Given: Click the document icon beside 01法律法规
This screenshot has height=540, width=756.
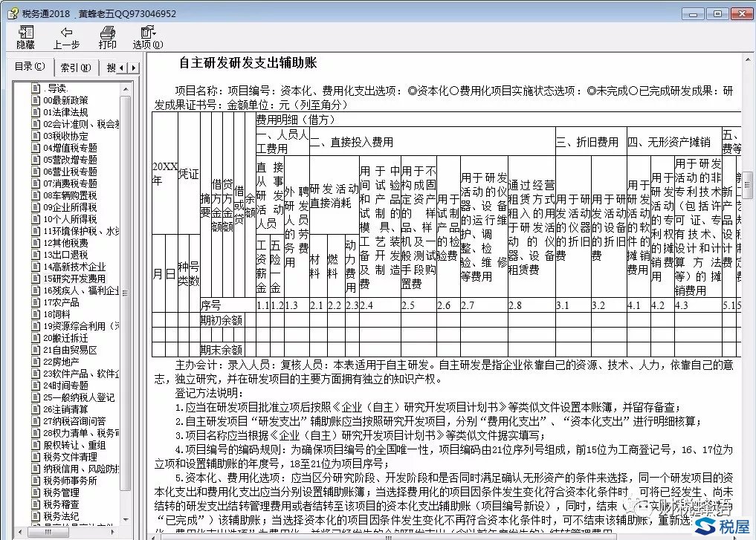Looking at the screenshot, I should (x=36, y=112).
